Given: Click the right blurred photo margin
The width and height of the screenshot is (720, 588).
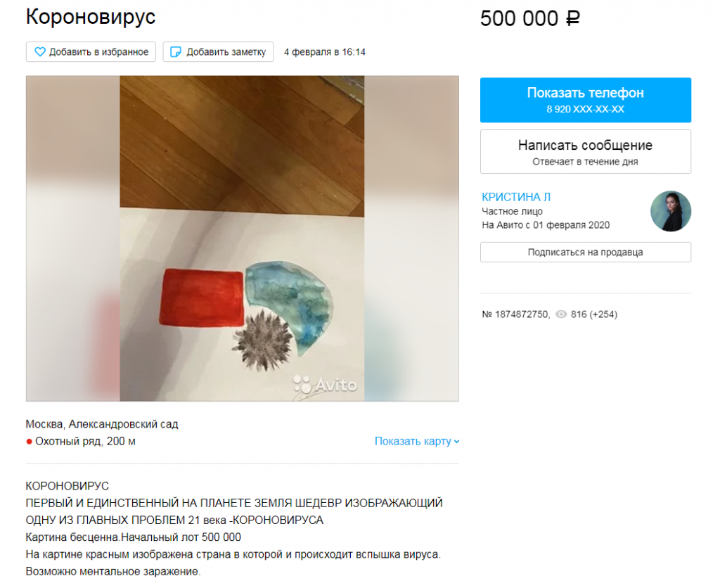Looking at the screenshot, I should click(411, 238).
